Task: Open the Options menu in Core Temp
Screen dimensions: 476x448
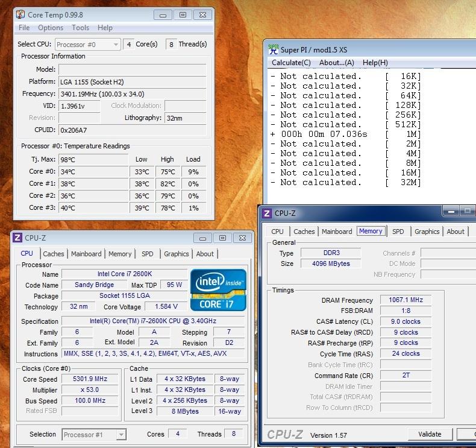Action: 51,28
